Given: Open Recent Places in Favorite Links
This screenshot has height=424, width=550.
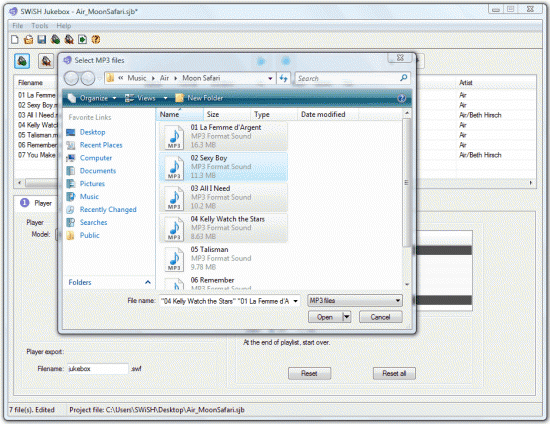Looking at the screenshot, I should (101, 145).
